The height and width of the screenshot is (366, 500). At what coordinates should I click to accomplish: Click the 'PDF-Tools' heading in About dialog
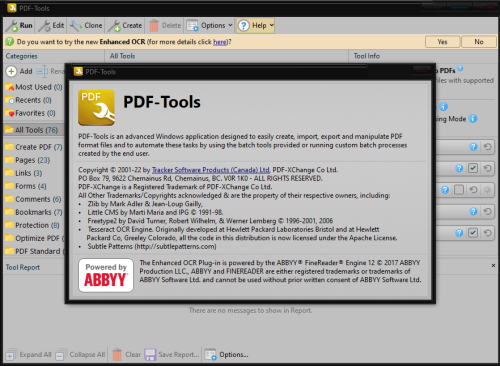click(x=162, y=102)
